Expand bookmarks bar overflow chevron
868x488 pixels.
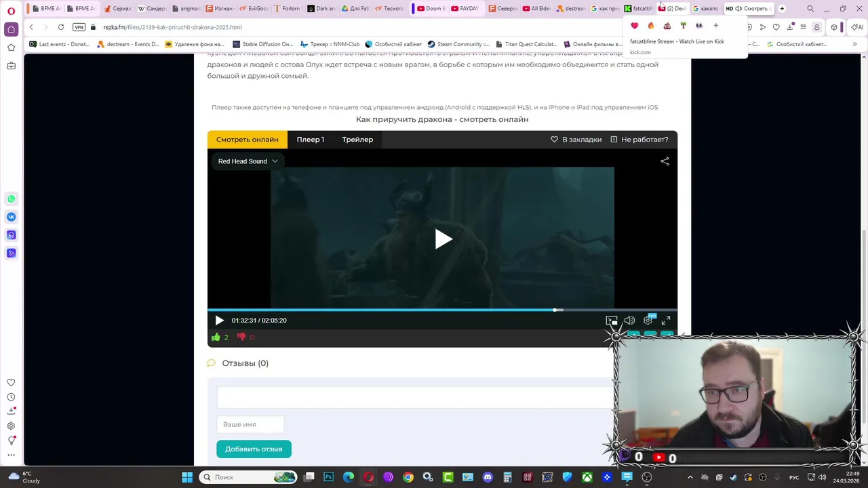tap(854, 44)
